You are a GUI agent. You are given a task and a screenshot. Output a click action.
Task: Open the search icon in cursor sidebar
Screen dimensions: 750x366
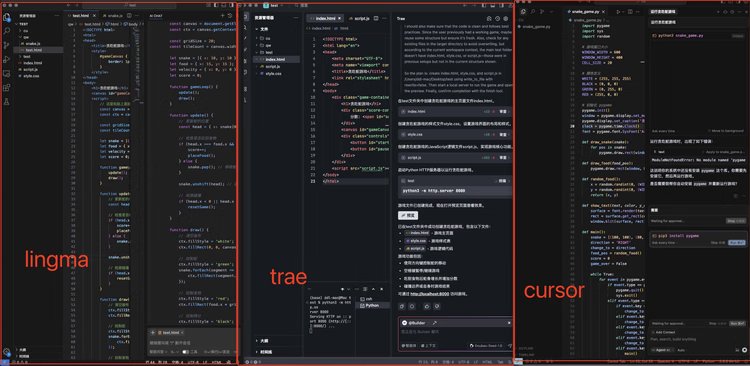pyautogui.click(x=533, y=11)
